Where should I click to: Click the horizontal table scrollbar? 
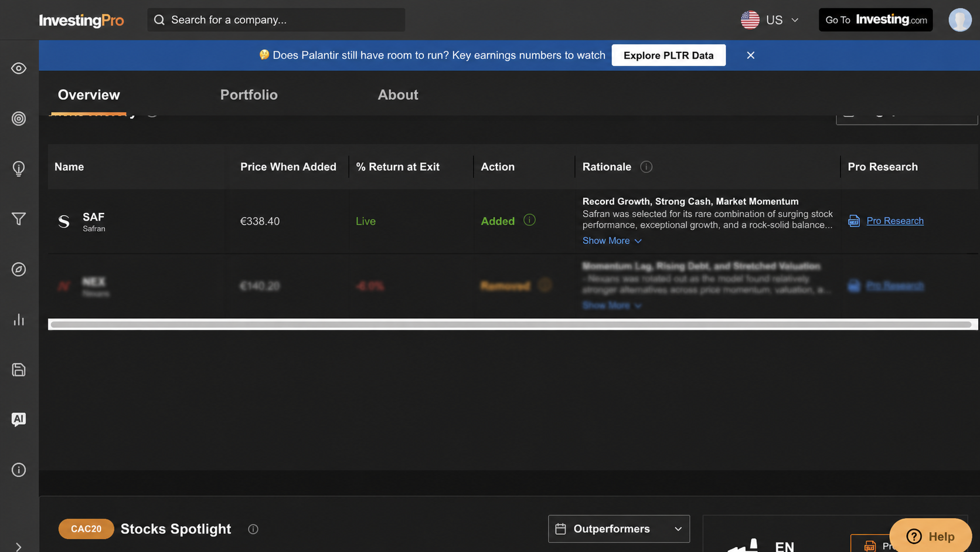click(x=511, y=324)
